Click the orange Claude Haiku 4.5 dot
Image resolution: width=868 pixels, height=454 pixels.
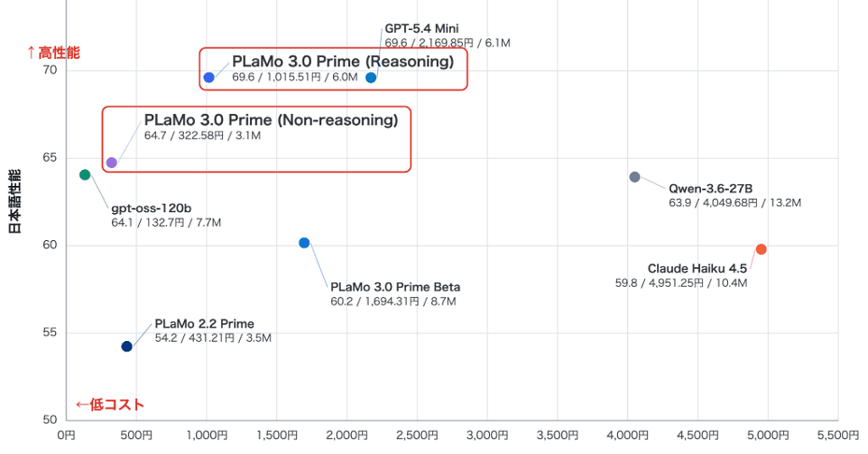762,249
